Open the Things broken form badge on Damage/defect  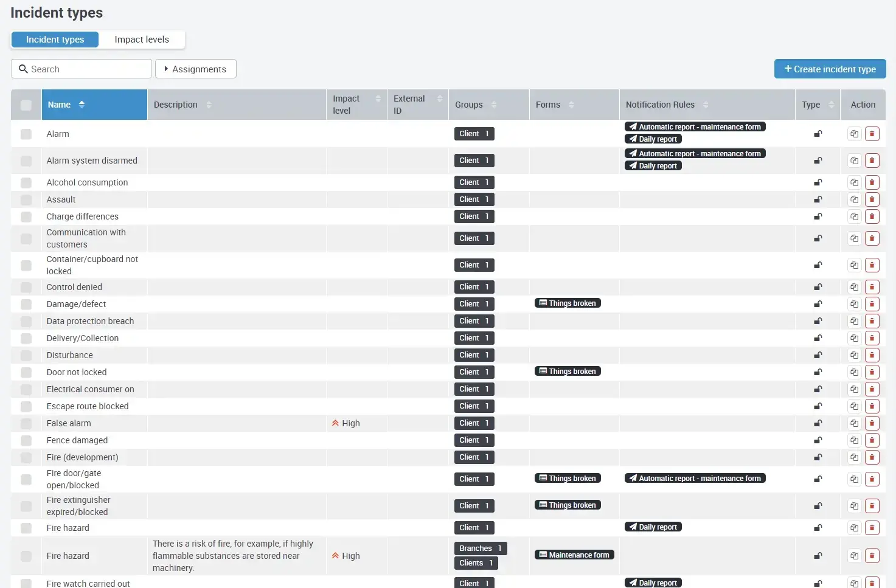pyautogui.click(x=567, y=302)
